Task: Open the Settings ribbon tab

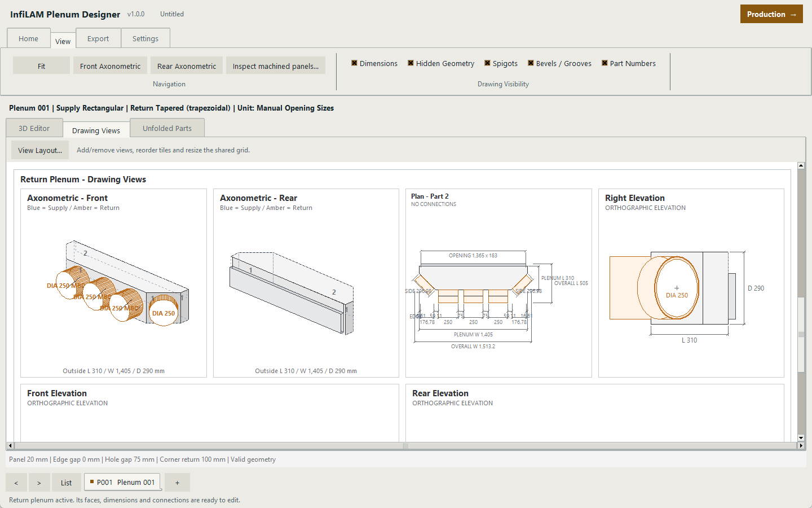Action: (145, 38)
